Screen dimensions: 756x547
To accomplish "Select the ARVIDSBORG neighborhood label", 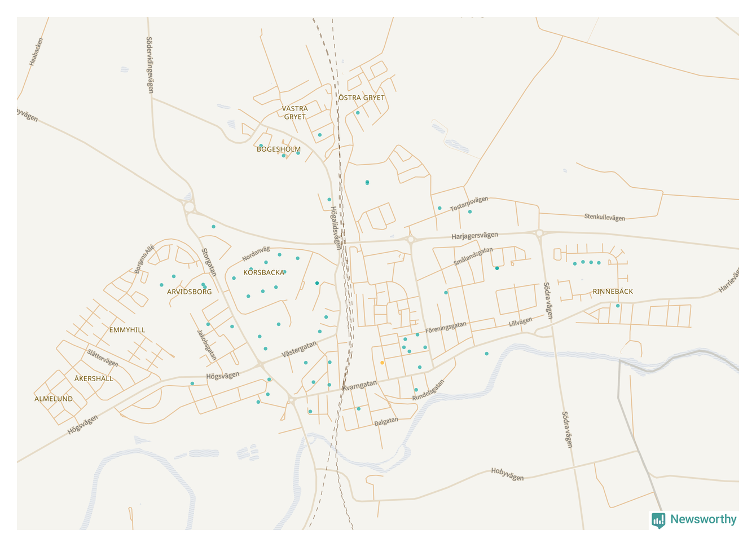I will click(x=190, y=292).
